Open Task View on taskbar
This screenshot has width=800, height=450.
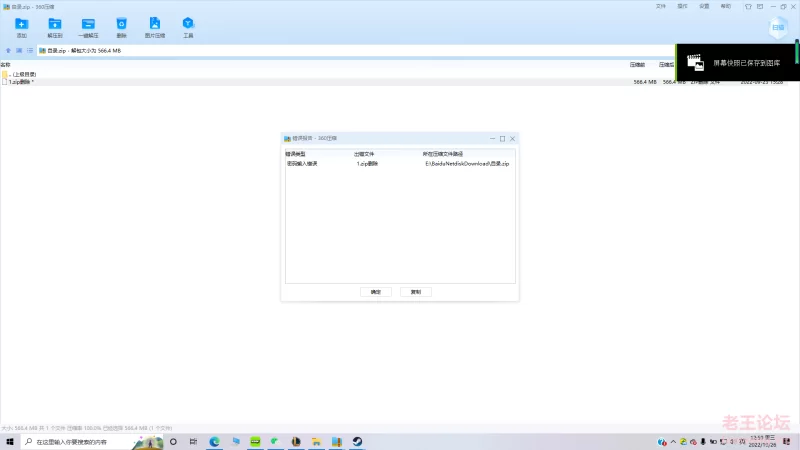pyautogui.click(x=193, y=441)
